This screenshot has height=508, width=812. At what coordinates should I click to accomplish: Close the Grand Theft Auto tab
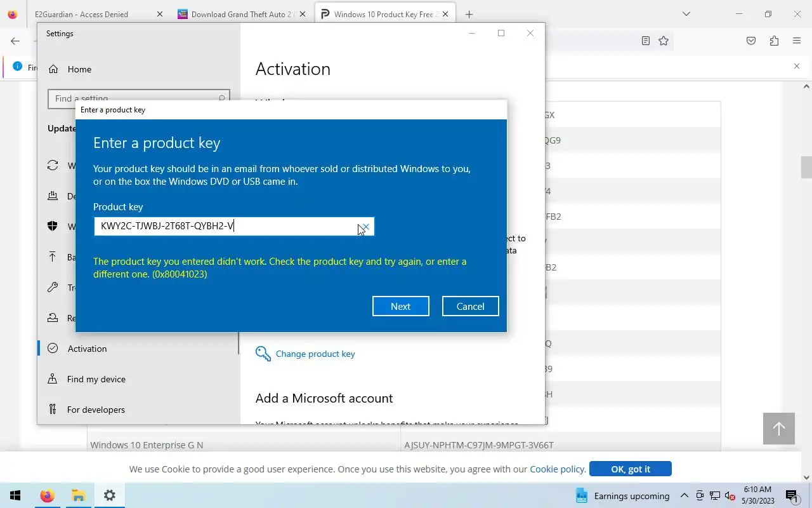303,14
